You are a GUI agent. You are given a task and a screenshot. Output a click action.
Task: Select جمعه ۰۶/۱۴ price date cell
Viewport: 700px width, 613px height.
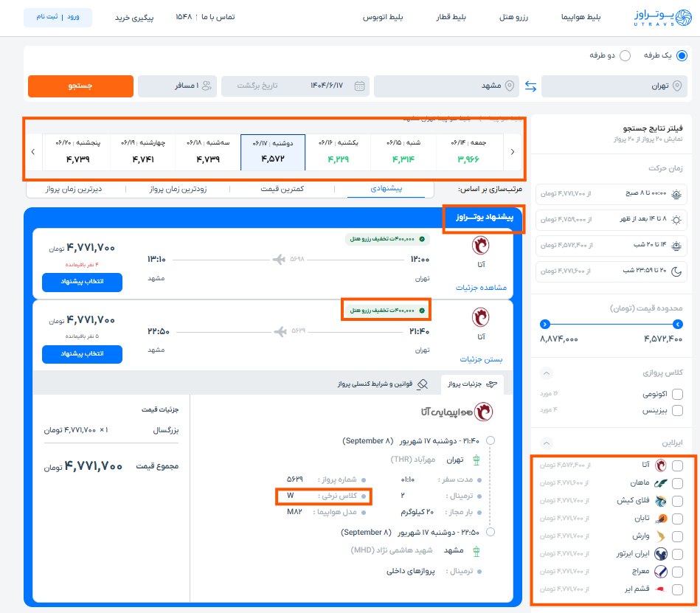(468, 152)
